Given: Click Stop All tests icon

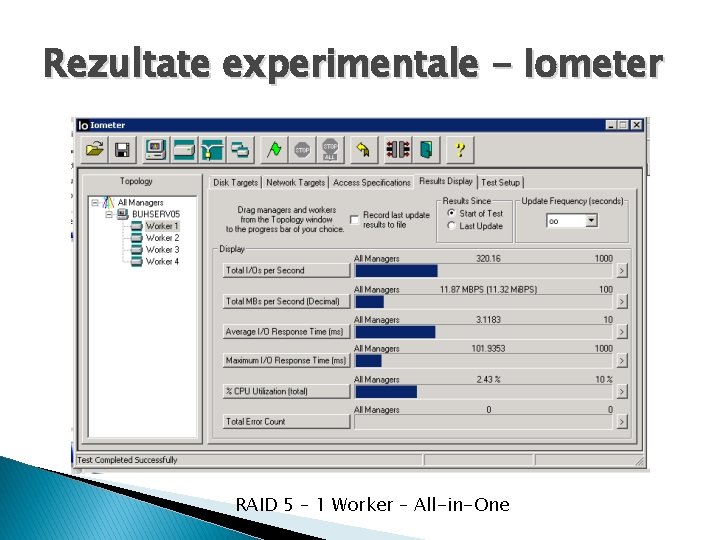Looking at the screenshot, I should click(x=330, y=150).
